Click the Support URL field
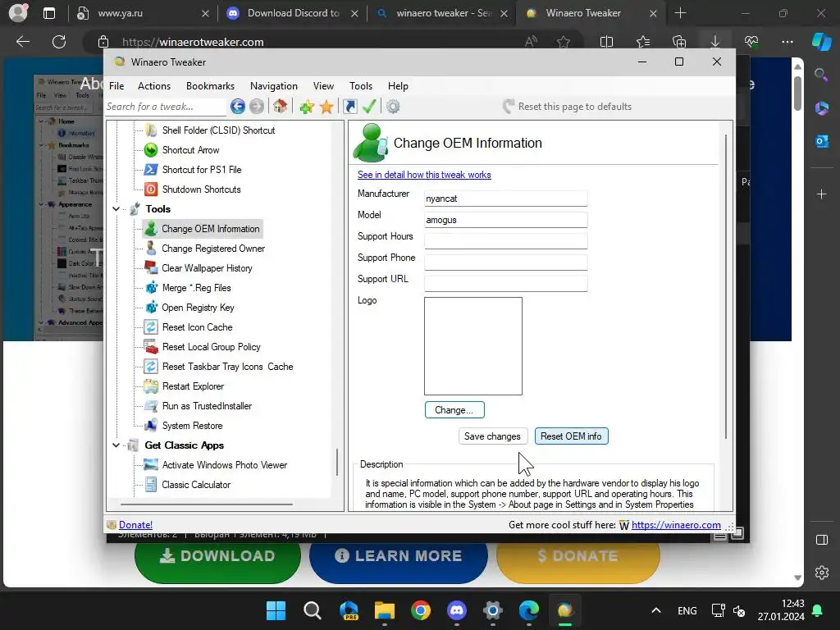This screenshot has height=630, width=840. click(x=505, y=283)
